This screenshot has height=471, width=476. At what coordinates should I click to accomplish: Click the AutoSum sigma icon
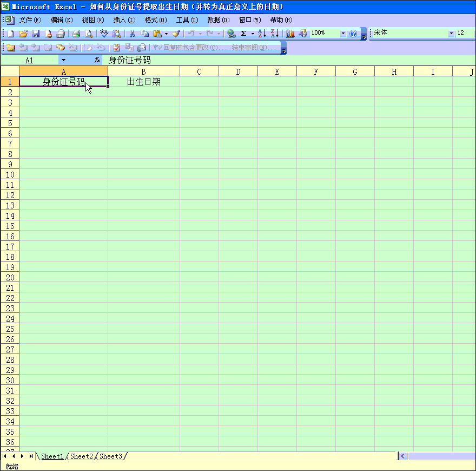[x=243, y=34]
